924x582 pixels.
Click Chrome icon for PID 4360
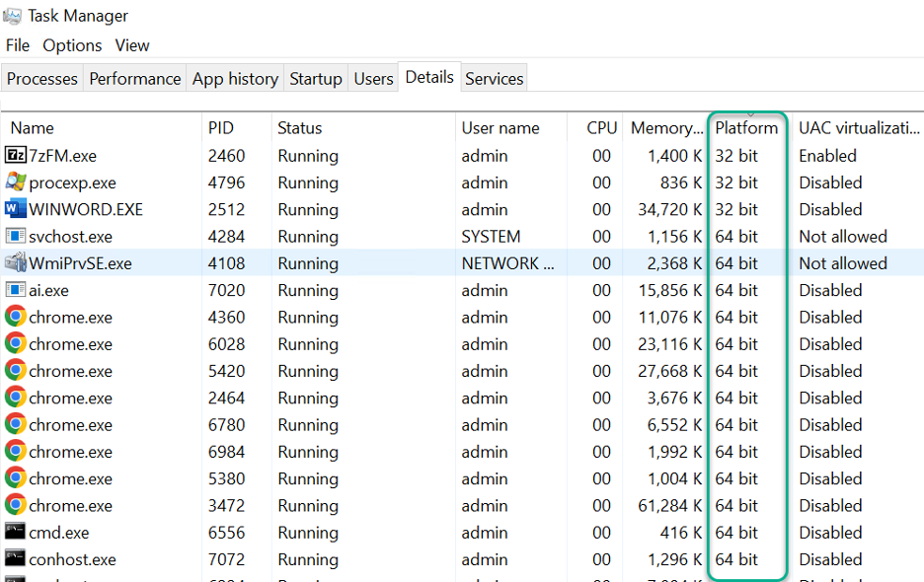[x=16, y=317]
